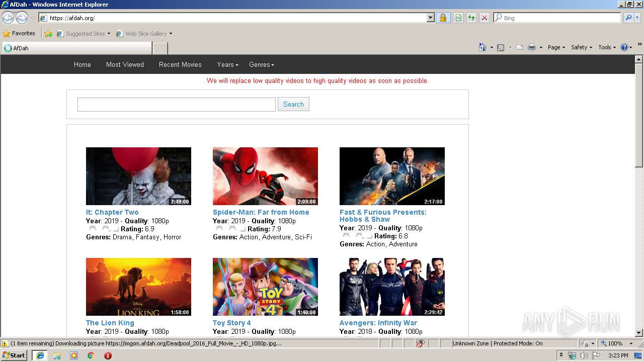The height and width of the screenshot is (362, 644).
Task: Go to Home in site navigation
Action: (x=83, y=64)
